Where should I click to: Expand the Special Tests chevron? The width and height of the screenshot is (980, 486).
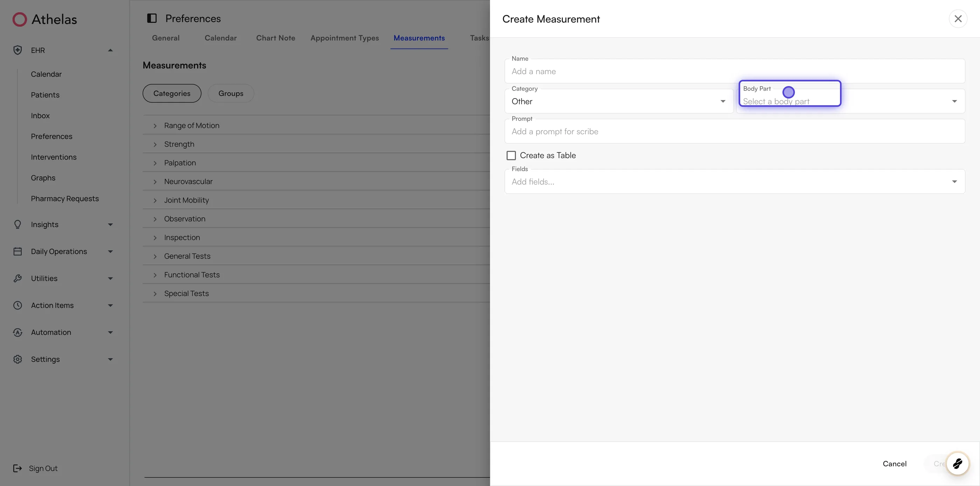tap(155, 293)
